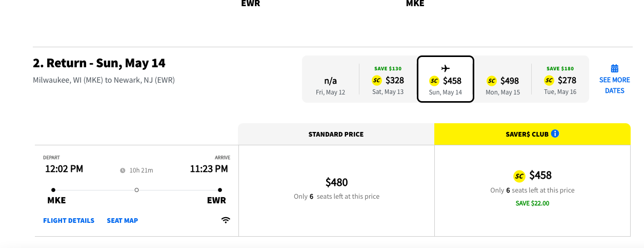Click the Wi-Fi icon on the flight card

tap(226, 220)
